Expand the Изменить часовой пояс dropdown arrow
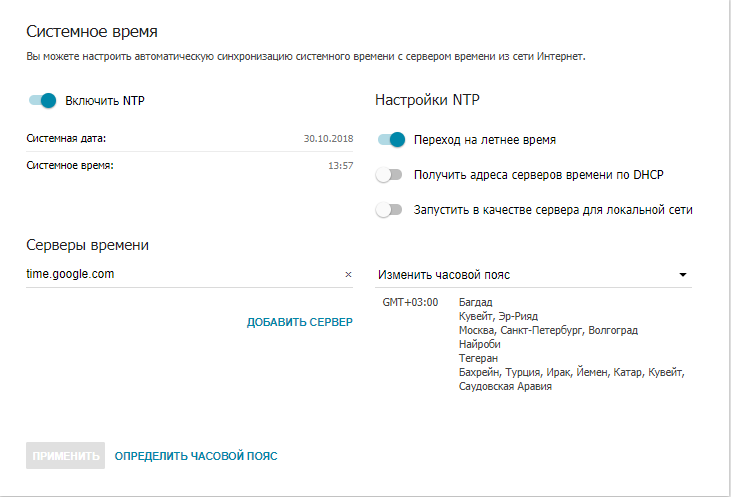The width and height of the screenshot is (731, 497). pos(683,274)
